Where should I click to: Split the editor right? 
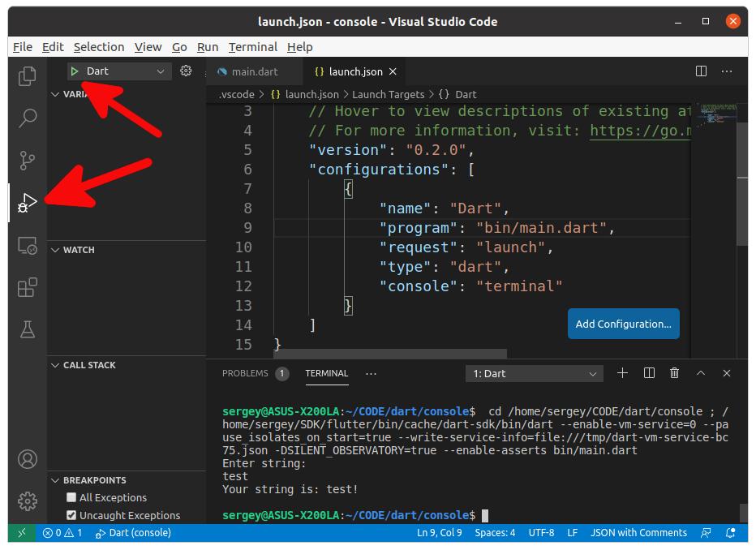pos(702,71)
